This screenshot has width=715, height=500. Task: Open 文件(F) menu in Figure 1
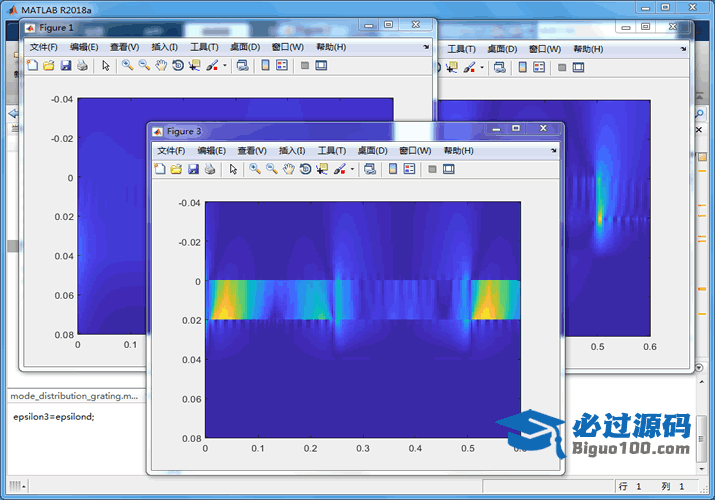point(43,47)
